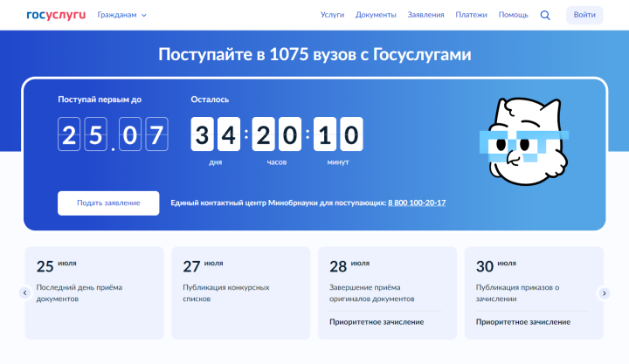Select the 25 июля deadline card
Image resolution: width=629 pixels, height=364 pixels.
tap(94, 293)
